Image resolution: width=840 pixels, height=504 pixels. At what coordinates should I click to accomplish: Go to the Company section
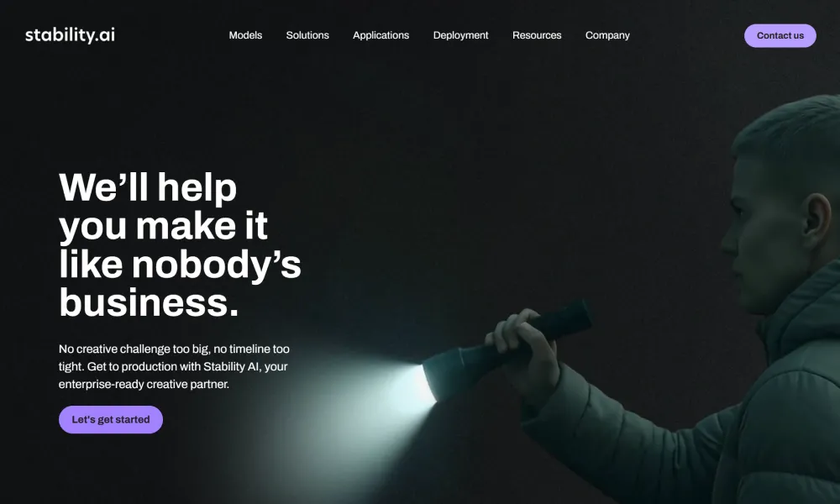(x=607, y=35)
